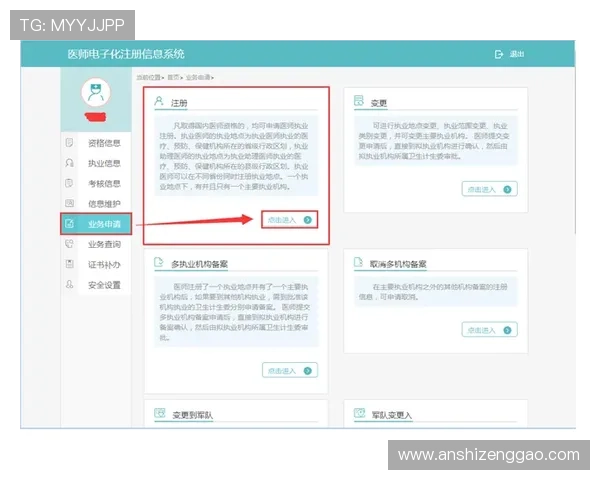
Task: Click the 注册 card heading
Action: [x=179, y=103]
